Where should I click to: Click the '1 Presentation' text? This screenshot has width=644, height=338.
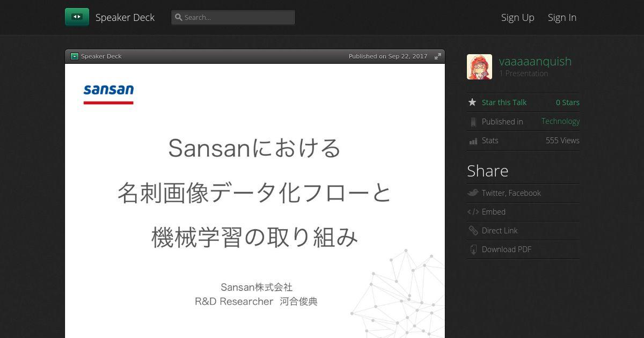(523, 74)
